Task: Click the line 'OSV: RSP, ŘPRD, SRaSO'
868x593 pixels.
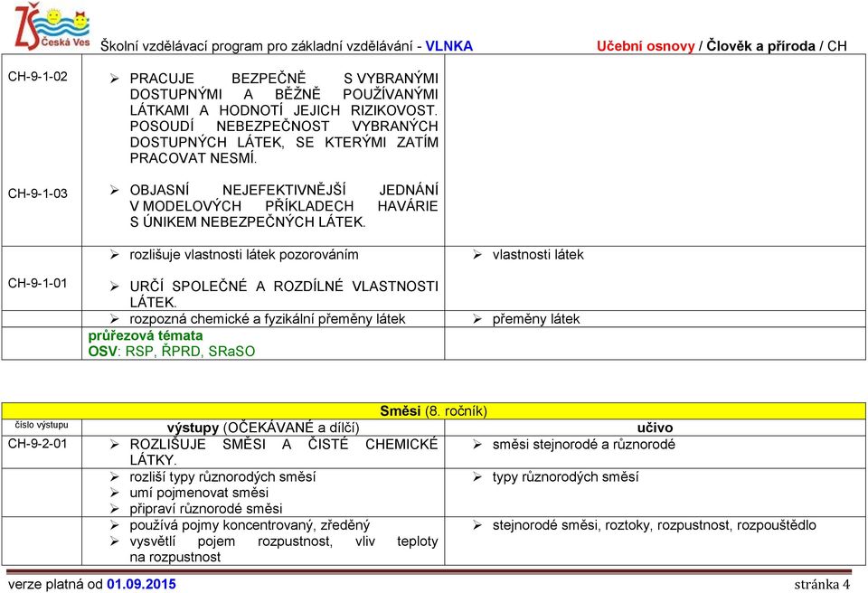Action: click(x=172, y=351)
